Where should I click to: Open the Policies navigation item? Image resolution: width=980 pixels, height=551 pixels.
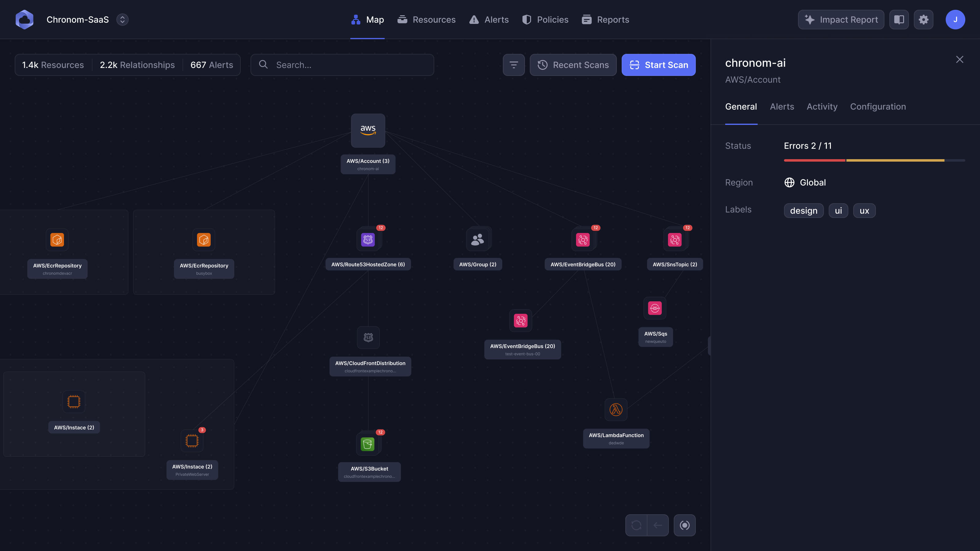(545, 19)
